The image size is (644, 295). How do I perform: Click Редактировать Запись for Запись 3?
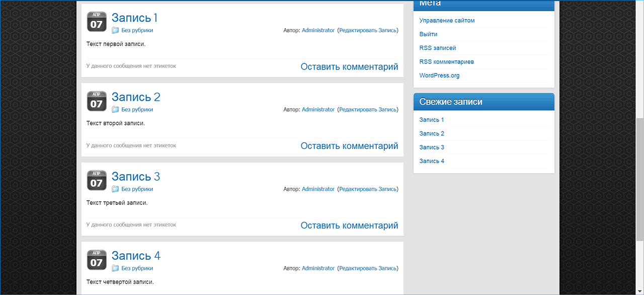[x=368, y=189]
